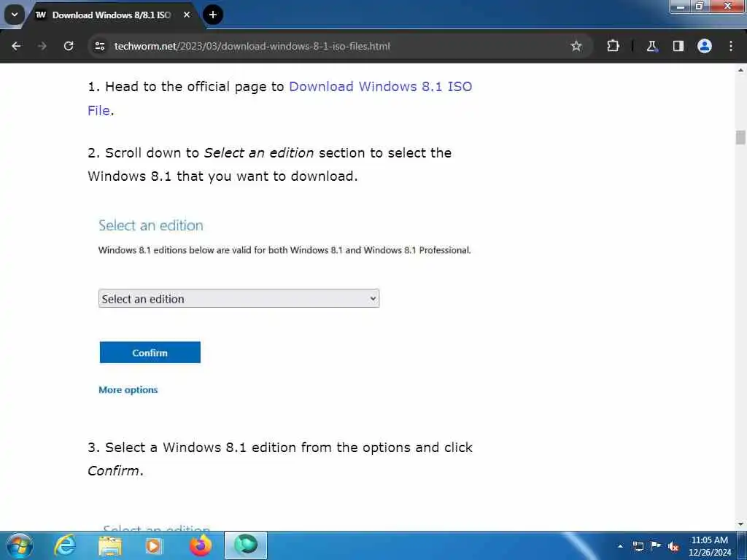Click the blue Confirm button
The image size is (747, 560).
150,352
